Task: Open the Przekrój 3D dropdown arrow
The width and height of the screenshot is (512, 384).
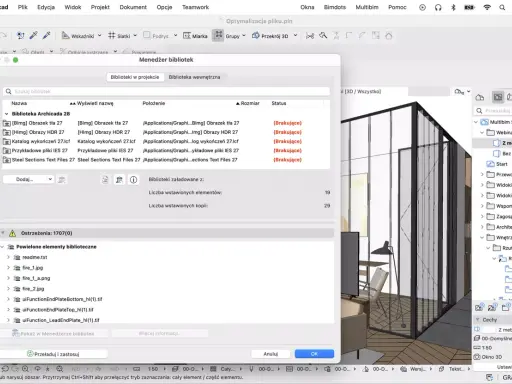Action: [295, 36]
